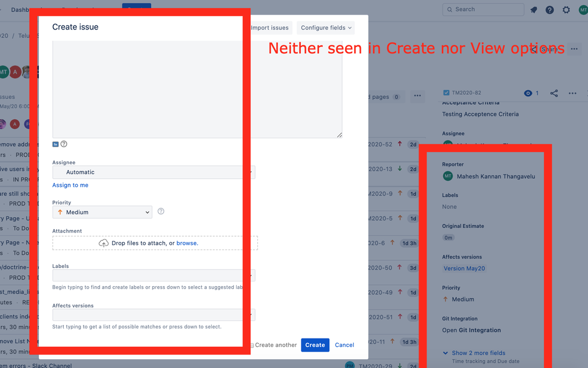
Task: Open the Assignee Automatic dropdown
Action: [x=154, y=172]
